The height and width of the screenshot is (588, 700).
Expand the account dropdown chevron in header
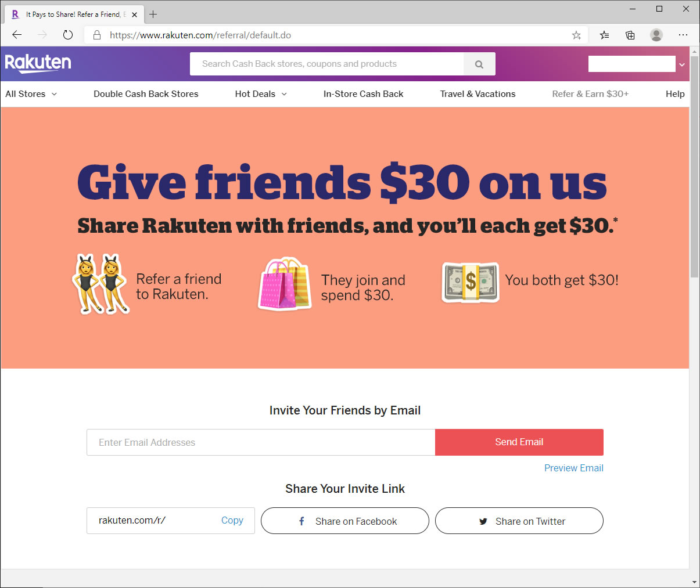[682, 64]
